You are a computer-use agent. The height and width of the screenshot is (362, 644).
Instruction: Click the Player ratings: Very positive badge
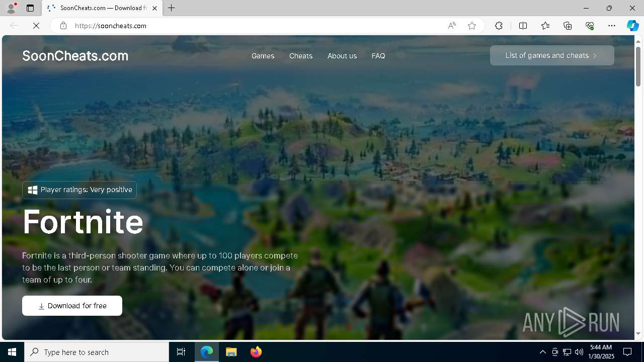[79, 190]
